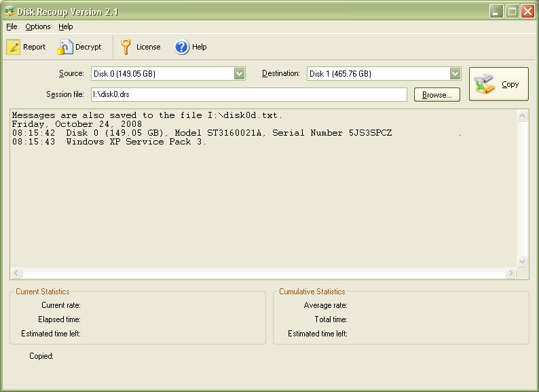Click the log's vertical scrollbar up arrow
The width and height of the screenshot is (539, 392).
point(523,116)
